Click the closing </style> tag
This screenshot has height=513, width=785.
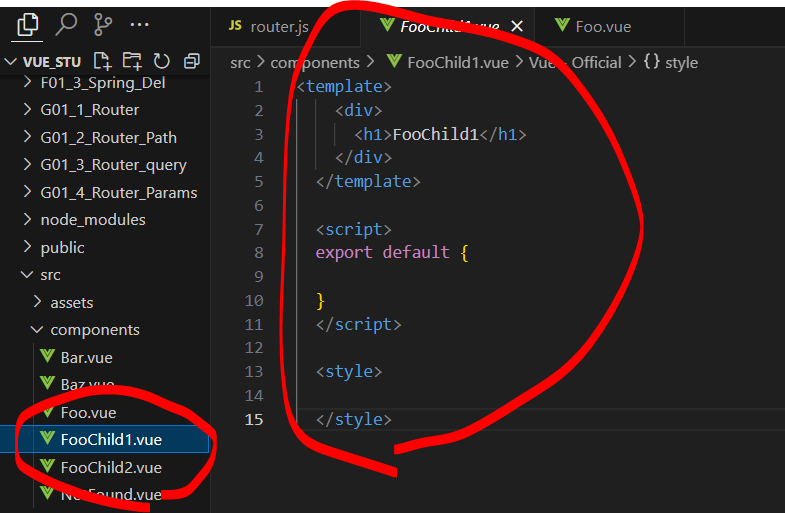pos(353,419)
